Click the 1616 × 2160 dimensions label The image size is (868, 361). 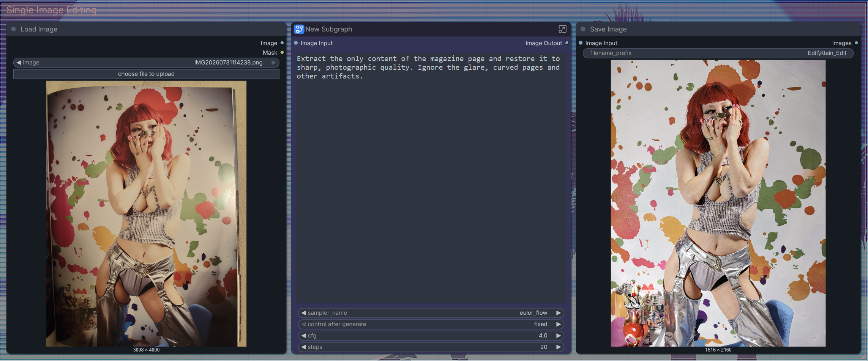pyautogui.click(x=718, y=350)
